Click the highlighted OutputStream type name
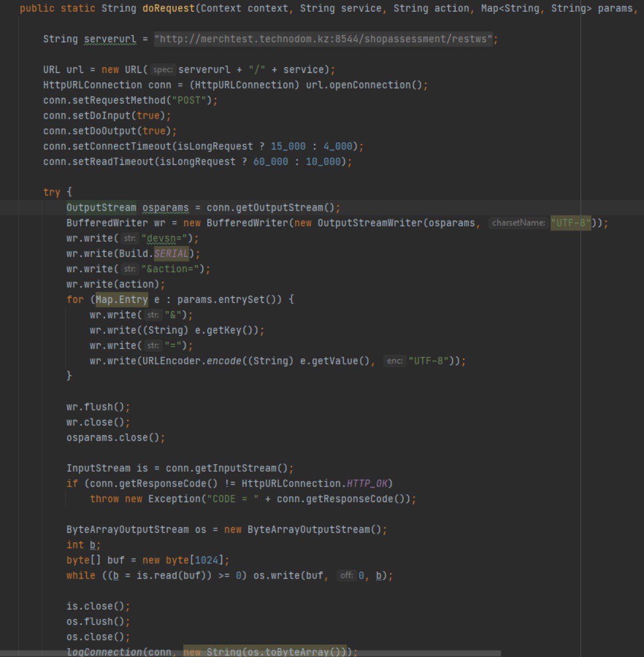 [x=101, y=208]
